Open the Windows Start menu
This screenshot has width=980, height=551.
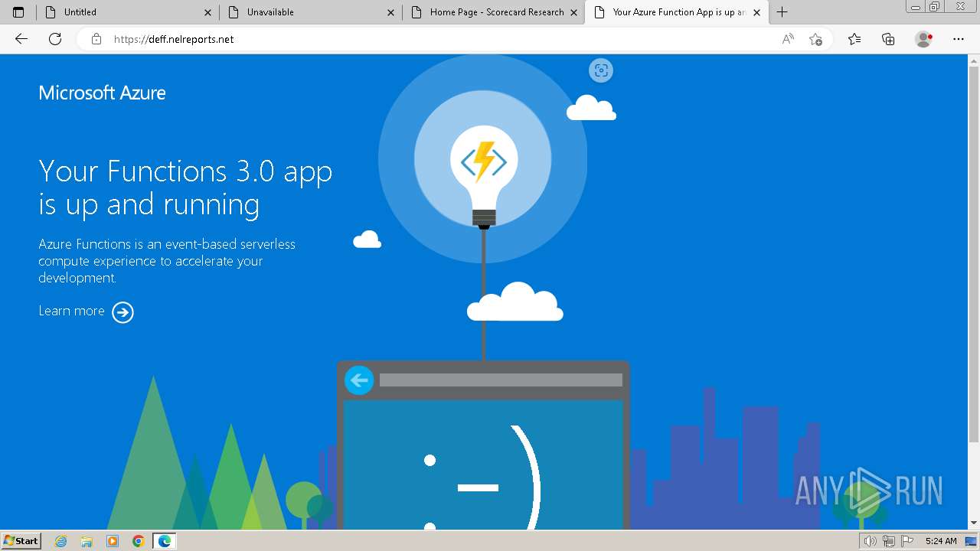point(21,540)
